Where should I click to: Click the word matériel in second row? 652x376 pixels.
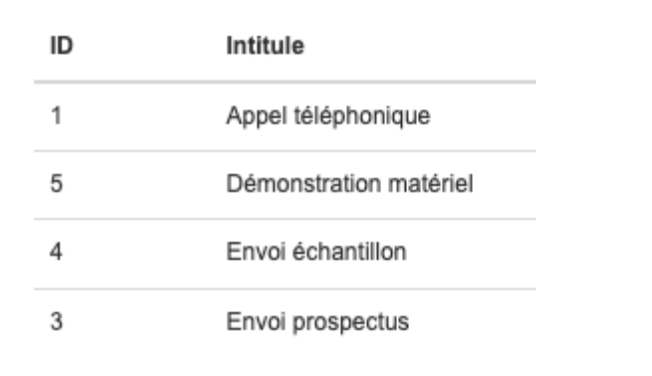pyautogui.click(x=431, y=183)
